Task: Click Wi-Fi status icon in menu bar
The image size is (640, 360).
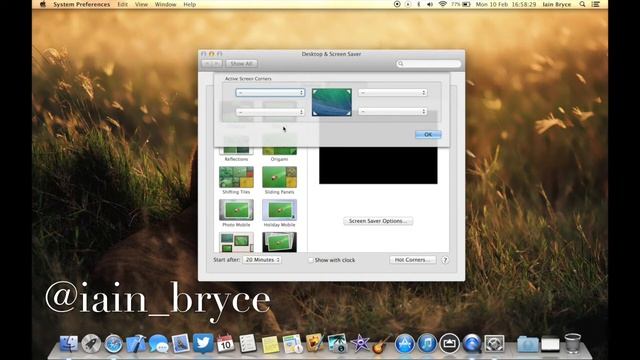Action: [x=442, y=4]
